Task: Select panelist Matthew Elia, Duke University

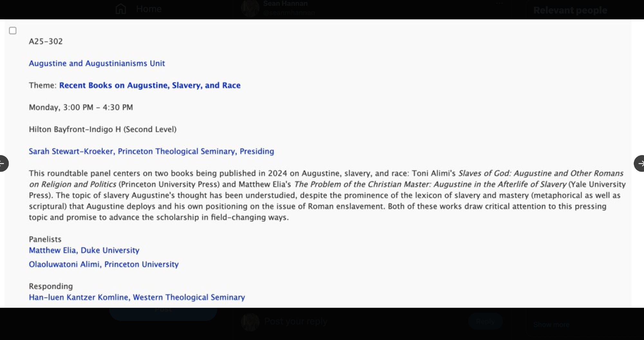Action: pos(84,250)
